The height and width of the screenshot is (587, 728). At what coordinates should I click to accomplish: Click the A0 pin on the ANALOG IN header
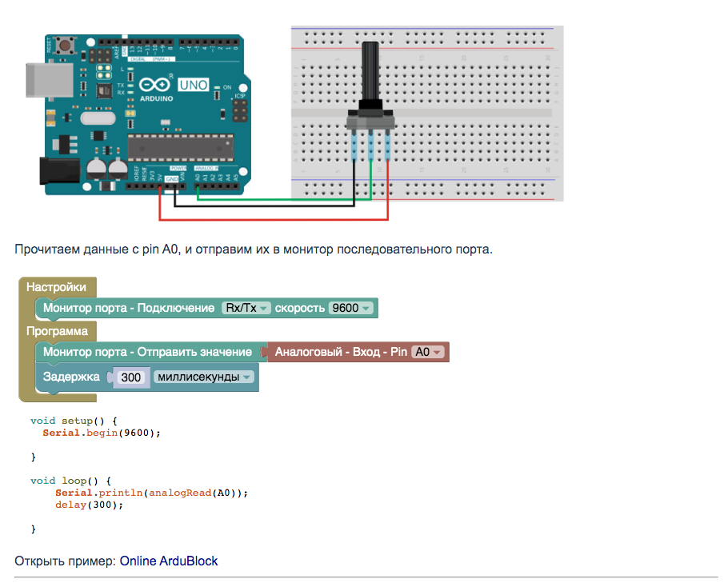198,187
